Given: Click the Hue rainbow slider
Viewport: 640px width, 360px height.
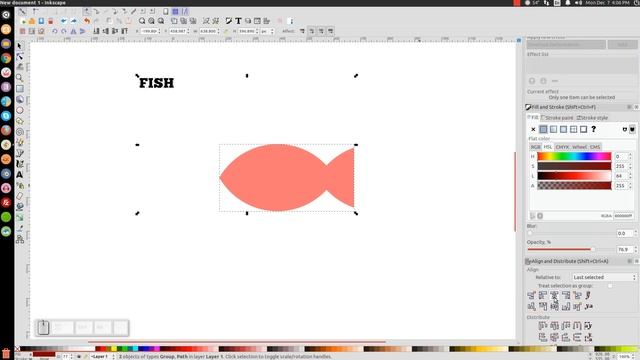Looking at the screenshot, I should 574,156.
